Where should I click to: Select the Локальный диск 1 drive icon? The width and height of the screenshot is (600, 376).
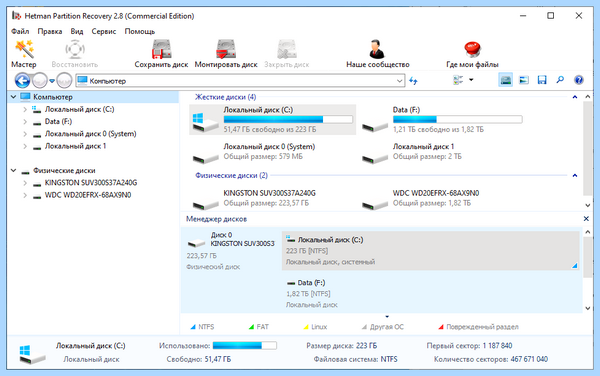click(x=375, y=157)
